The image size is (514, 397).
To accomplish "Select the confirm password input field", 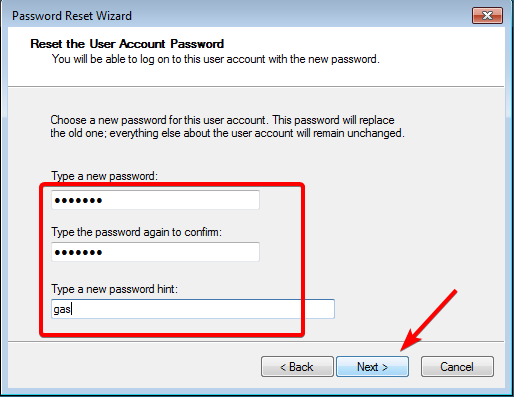I will point(155,252).
